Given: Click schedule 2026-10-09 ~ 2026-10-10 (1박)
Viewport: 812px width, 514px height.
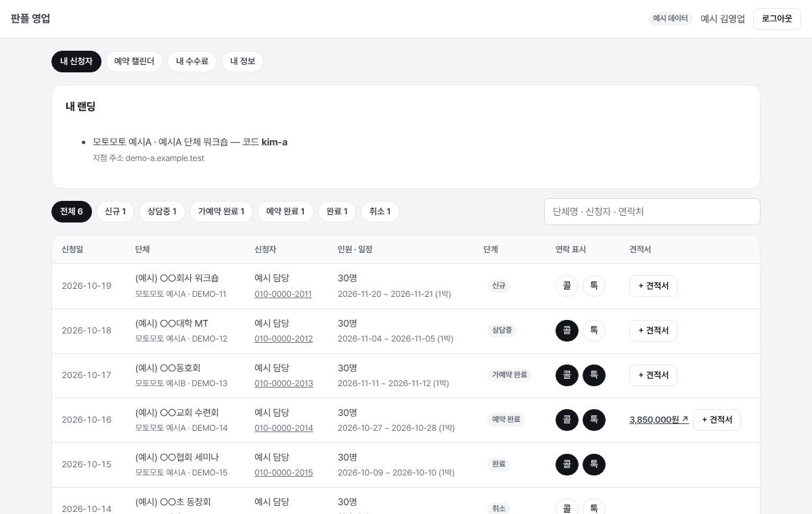Looking at the screenshot, I should coord(396,473).
